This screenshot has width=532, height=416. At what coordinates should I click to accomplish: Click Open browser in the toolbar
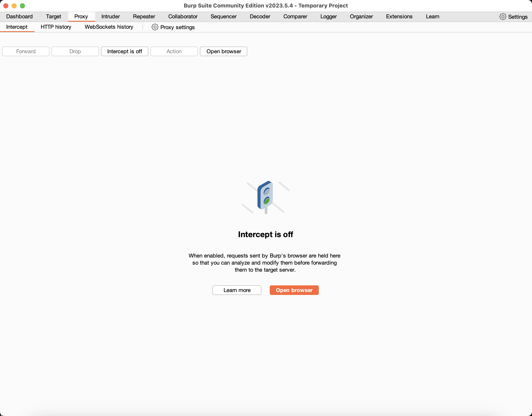pyautogui.click(x=223, y=51)
